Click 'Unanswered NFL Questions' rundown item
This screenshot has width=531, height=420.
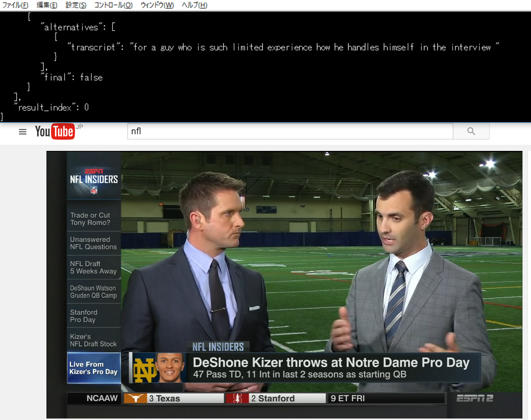tap(94, 243)
